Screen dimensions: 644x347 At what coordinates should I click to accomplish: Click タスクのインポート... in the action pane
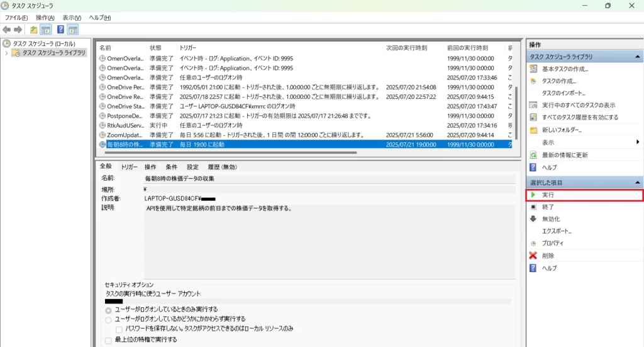pos(563,93)
